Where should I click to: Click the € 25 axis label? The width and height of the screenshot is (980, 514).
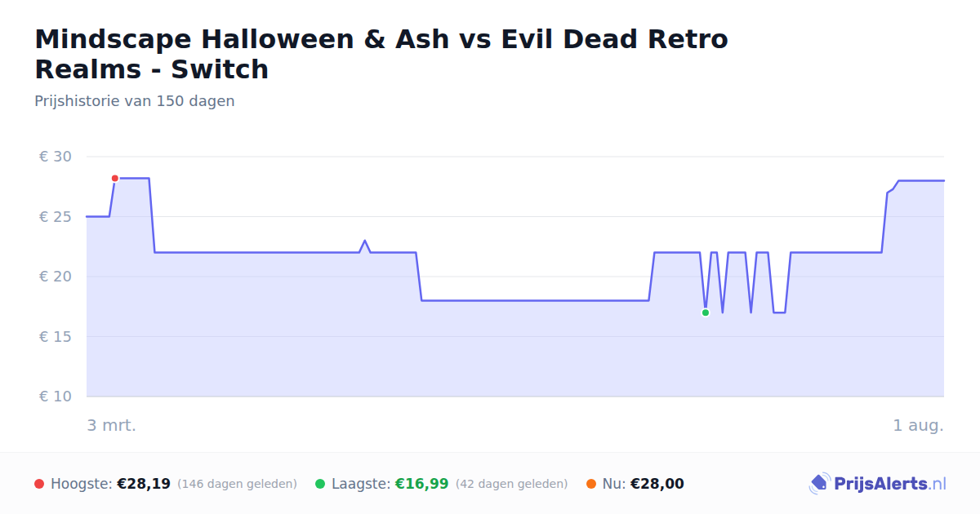[56, 216]
